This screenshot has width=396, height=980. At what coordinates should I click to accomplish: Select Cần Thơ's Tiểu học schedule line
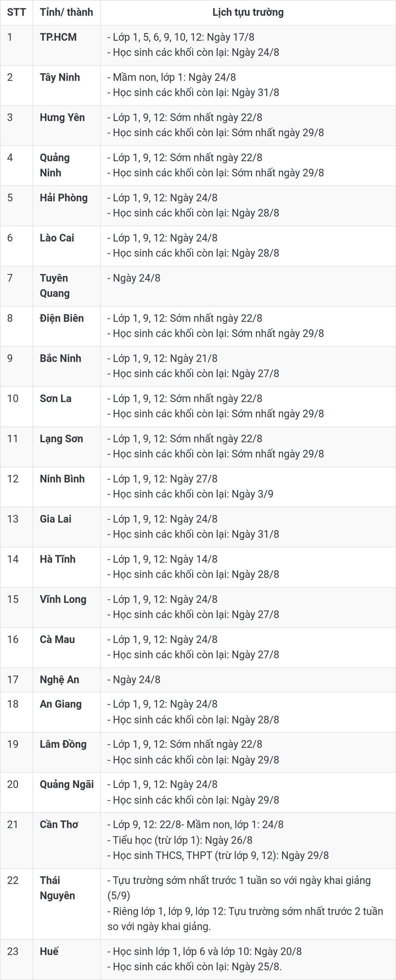pos(180,840)
